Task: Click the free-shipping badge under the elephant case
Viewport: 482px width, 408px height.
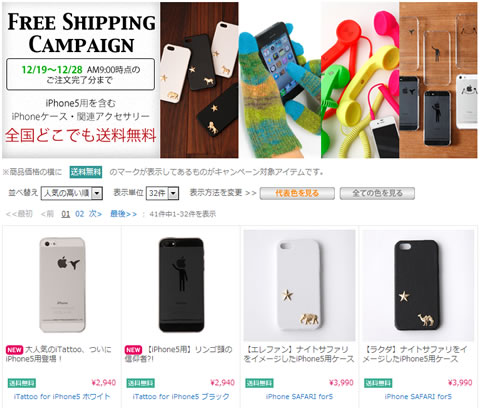Action: tap(259, 383)
